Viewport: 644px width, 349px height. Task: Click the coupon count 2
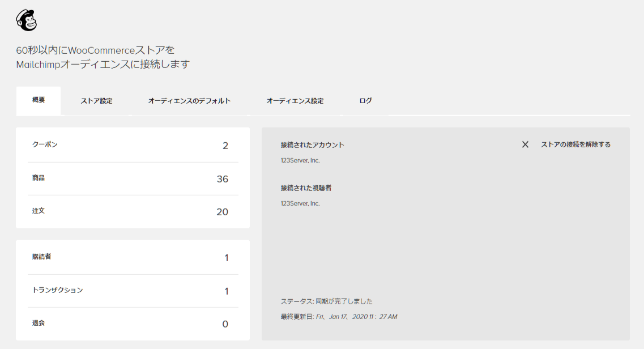225,146
